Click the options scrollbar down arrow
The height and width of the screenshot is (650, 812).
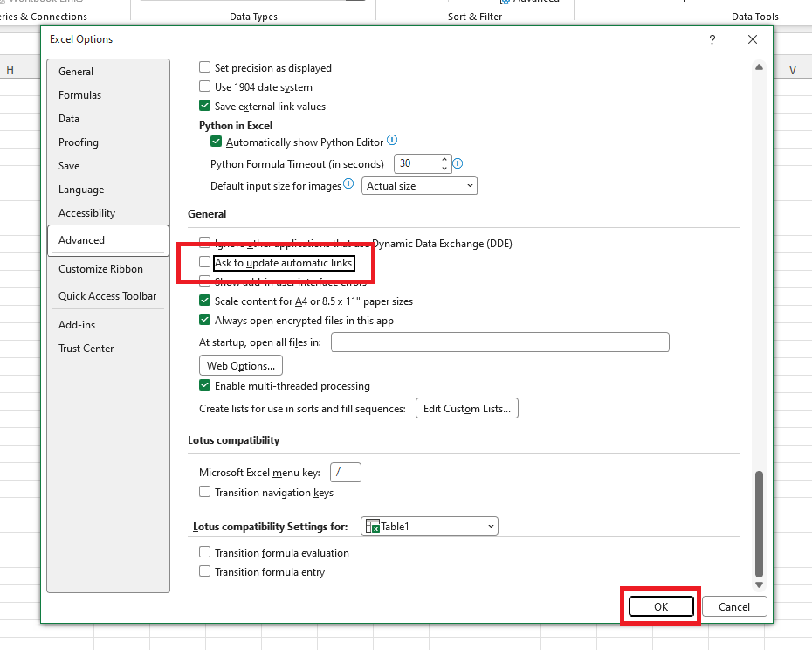(x=760, y=584)
